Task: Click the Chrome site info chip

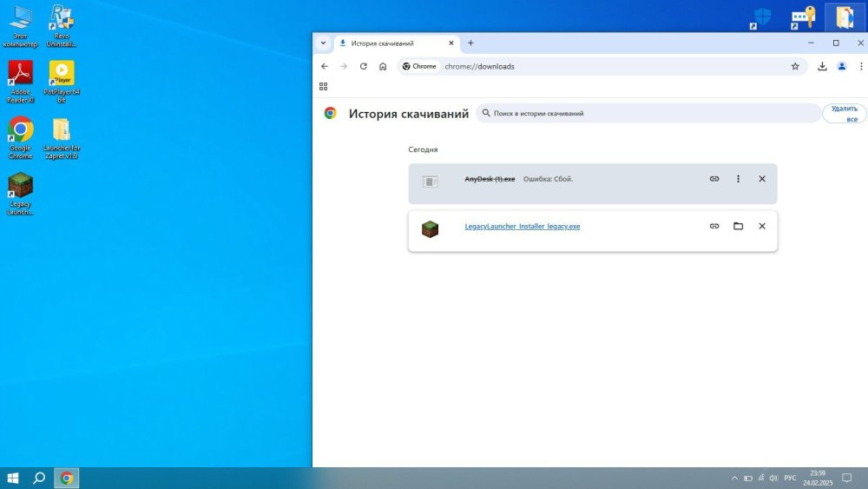Action: (x=419, y=67)
